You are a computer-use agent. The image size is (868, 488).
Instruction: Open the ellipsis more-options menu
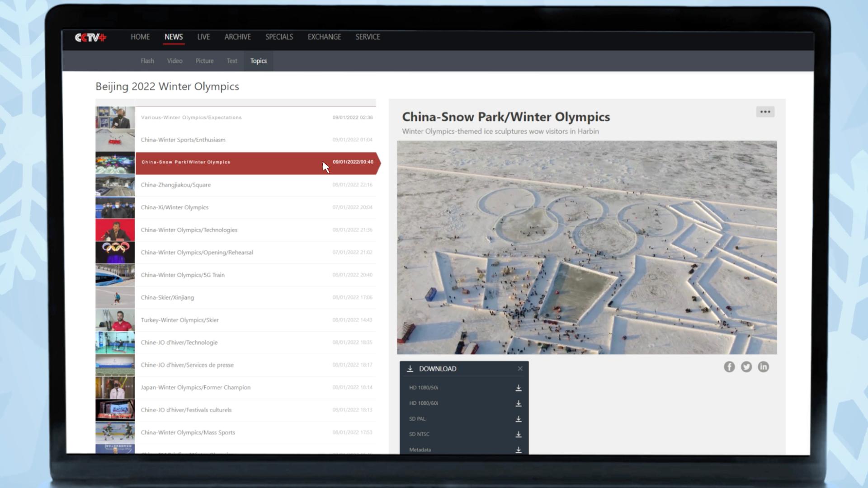pyautogui.click(x=765, y=112)
